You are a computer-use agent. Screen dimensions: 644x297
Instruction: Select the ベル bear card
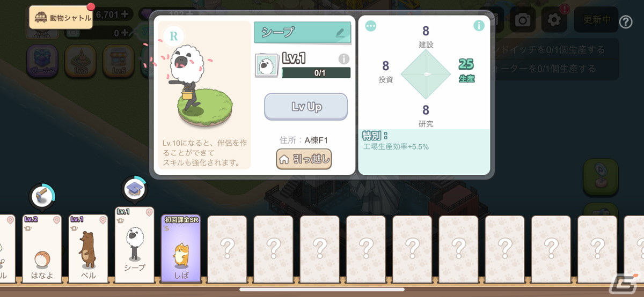click(x=88, y=248)
